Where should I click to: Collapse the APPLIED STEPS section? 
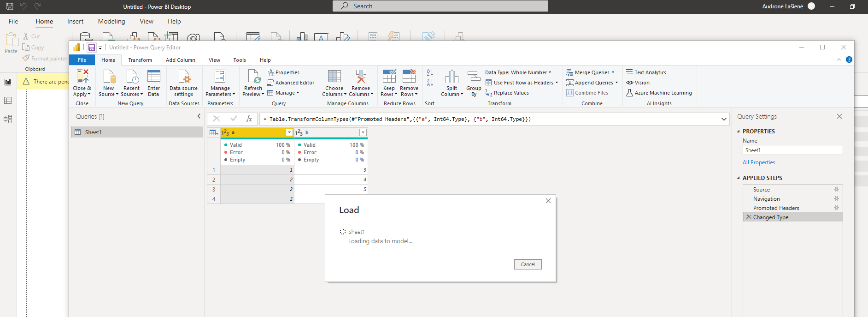coord(738,178)
